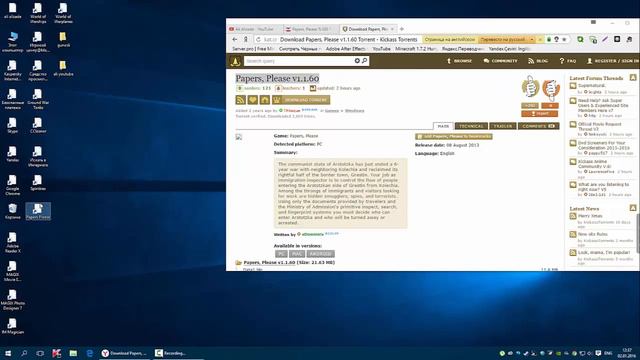Open the Merry Xmas news link

pos(590,216)
